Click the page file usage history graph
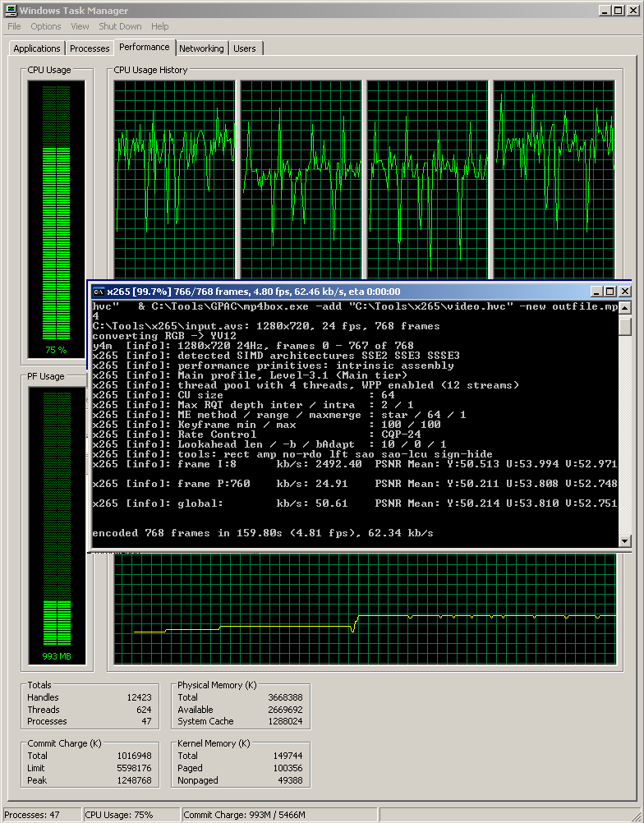Screen dimensions: 644x823 click(365, 609)
